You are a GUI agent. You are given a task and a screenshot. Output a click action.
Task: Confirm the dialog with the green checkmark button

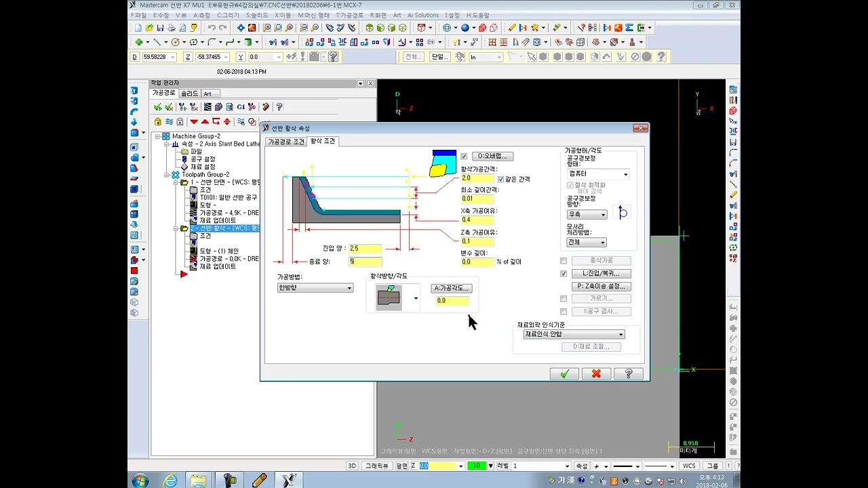coord(564,373)
